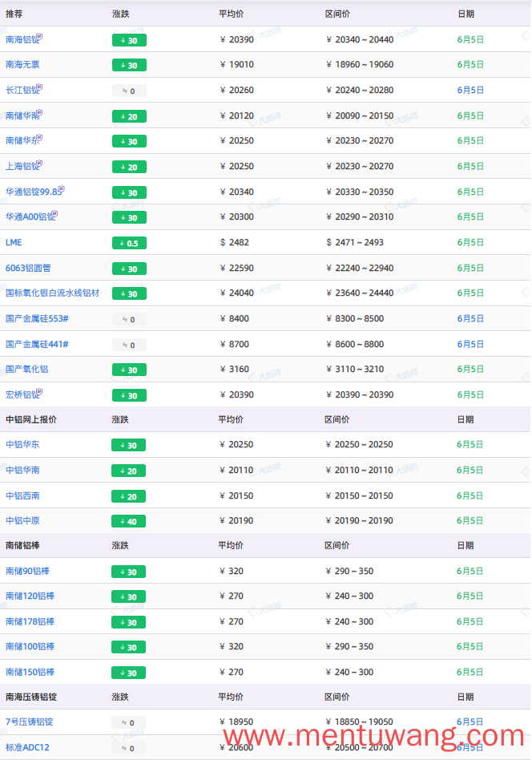Select the price range $ 2471 ~ 2493
The image size is (532, 760).
pyautogui.click(x=355, y=242)
